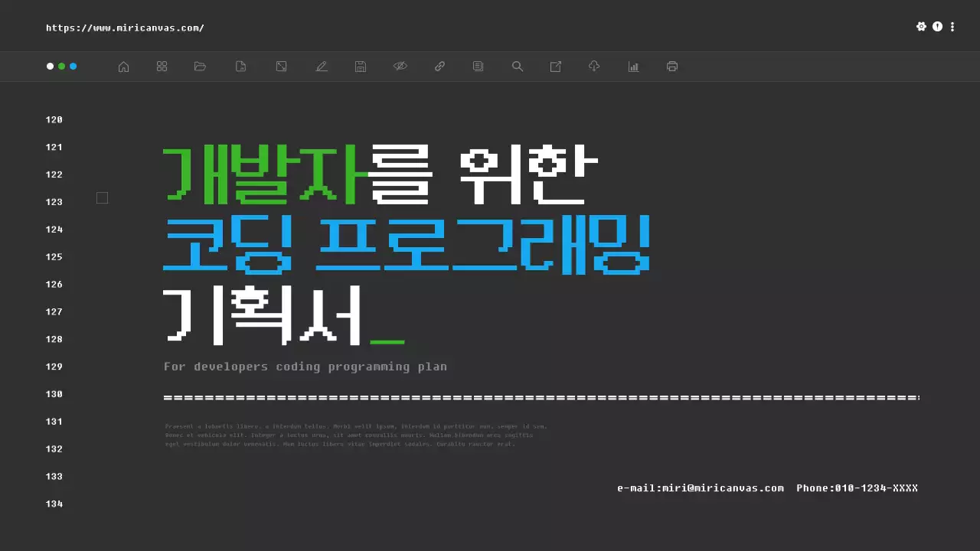Select the crop/resize tool icon
The height and width of the screenshot is (551, 980).
click(x=281, y=66)
